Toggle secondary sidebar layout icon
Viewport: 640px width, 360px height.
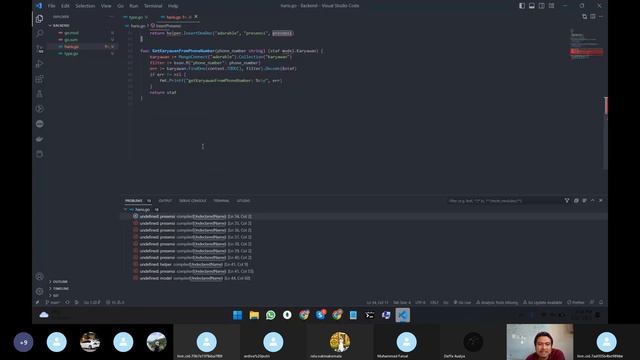542,6
